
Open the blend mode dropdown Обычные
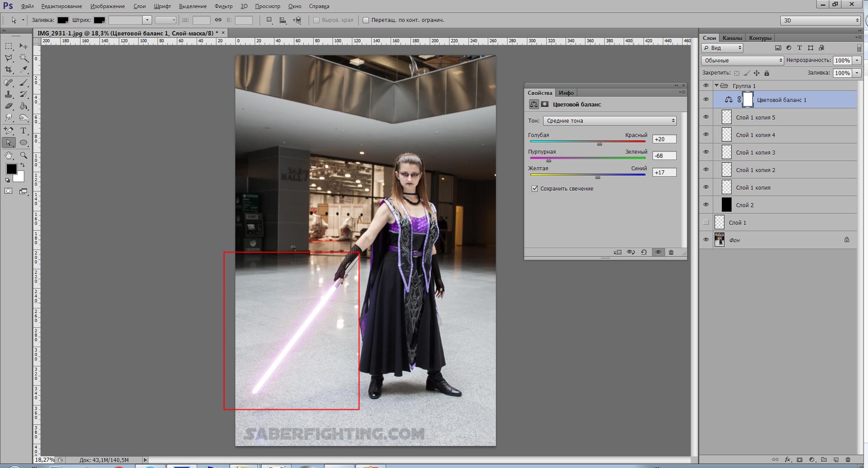742,61
